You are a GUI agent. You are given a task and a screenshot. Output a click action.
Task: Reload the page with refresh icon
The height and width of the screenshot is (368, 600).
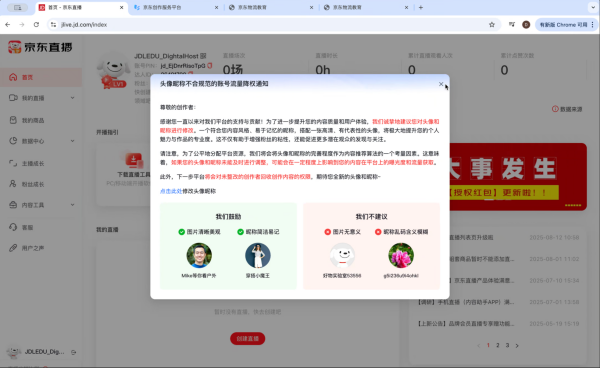36,24
